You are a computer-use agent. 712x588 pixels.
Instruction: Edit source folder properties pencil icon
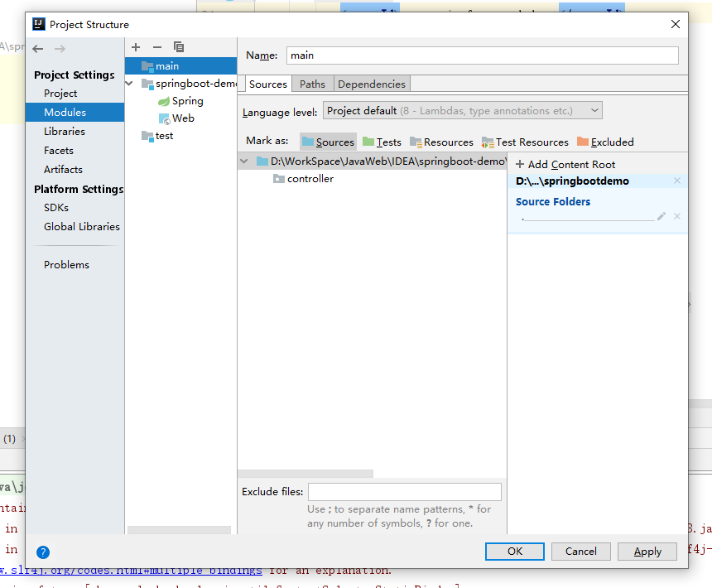click(x=661, y=216)
